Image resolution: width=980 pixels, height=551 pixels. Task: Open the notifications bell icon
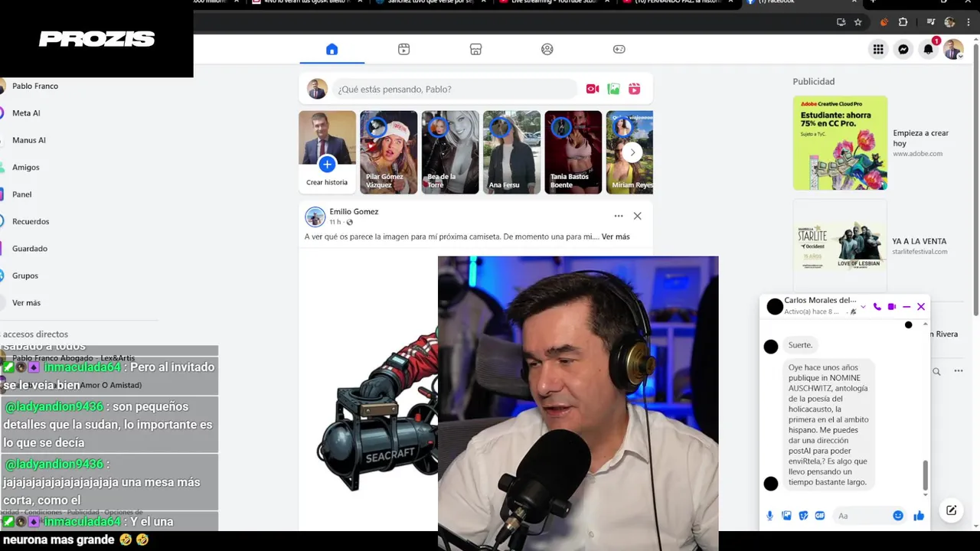pos(928,49)
